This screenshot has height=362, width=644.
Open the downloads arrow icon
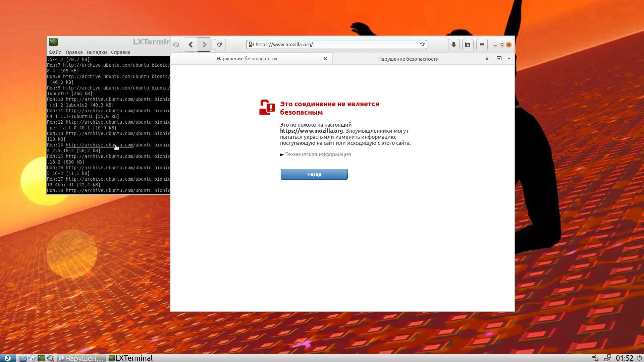pos(453,45)
